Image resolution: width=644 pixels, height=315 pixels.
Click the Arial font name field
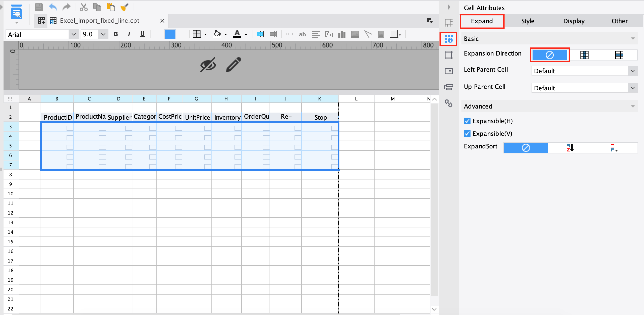(38, 34)
